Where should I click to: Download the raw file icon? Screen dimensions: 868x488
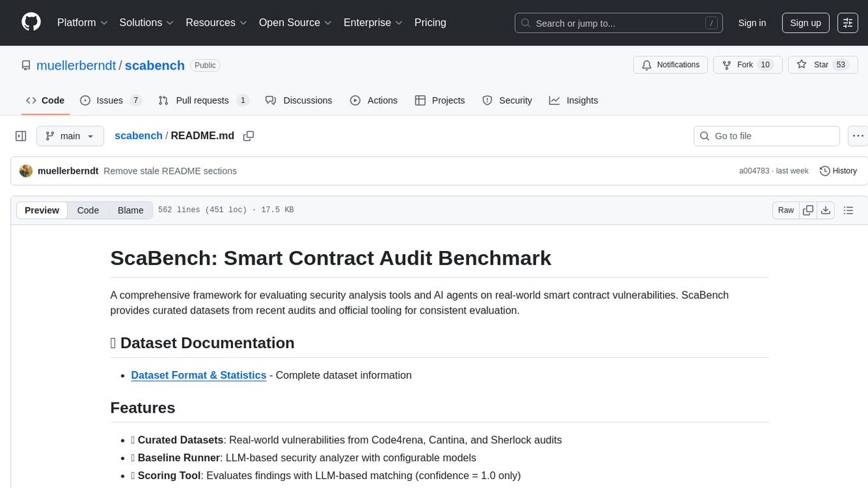(826, 210)
